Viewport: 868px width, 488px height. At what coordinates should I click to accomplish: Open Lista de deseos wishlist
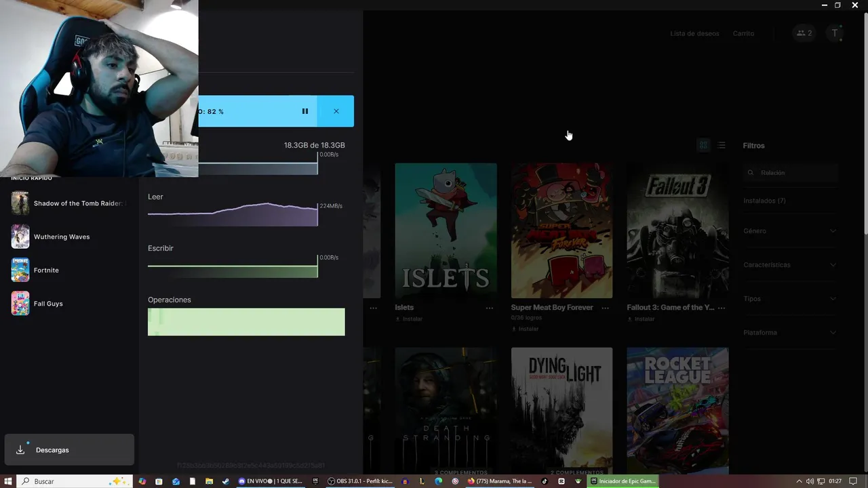pyautogui.click(x=694, y=33)
